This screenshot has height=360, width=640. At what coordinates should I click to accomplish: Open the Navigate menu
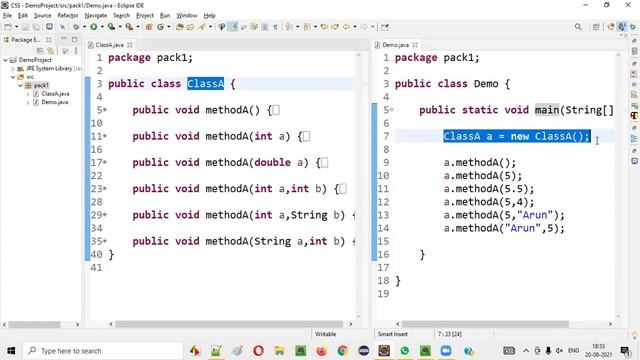(96, 16)
